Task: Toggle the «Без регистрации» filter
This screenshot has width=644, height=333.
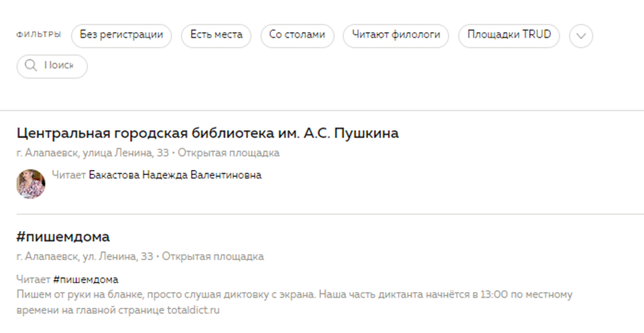Action: click(x=121, y=35)
